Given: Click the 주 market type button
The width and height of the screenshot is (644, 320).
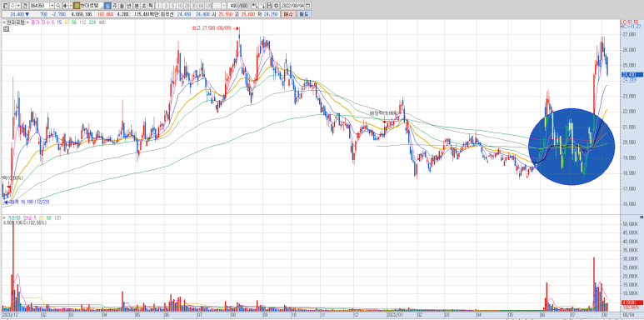Looking at the screenshot, I should 12,6.
